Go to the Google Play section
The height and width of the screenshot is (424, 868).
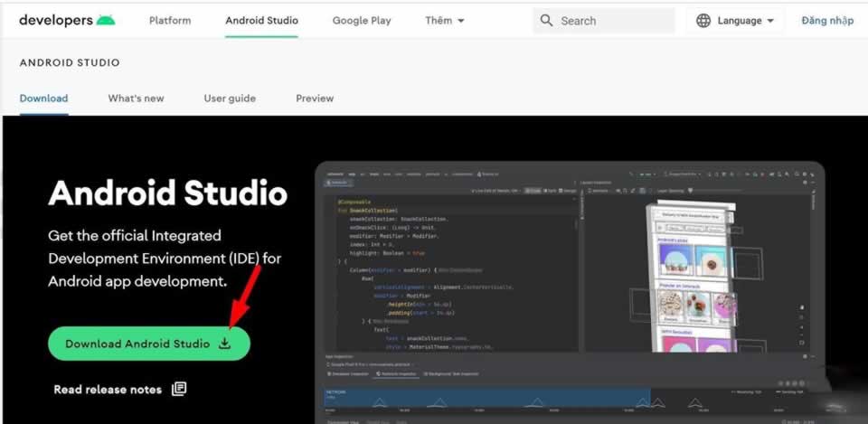coord(362,21)
